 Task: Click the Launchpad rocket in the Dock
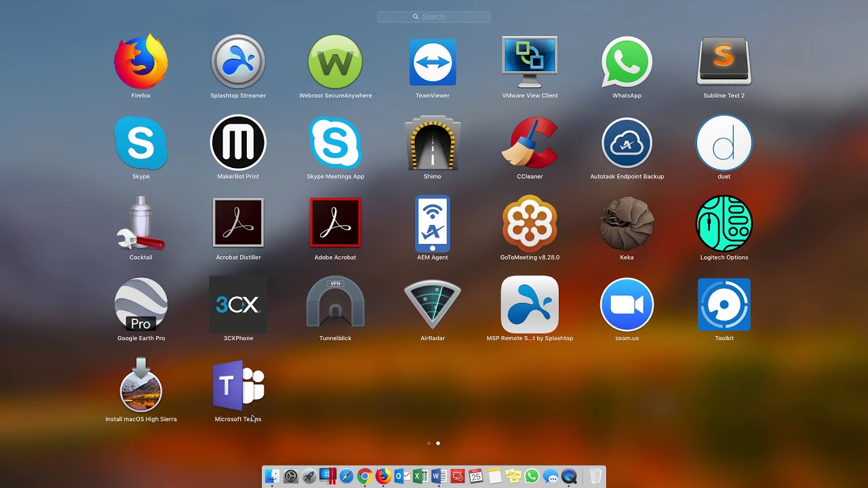(x=309, y=476)
